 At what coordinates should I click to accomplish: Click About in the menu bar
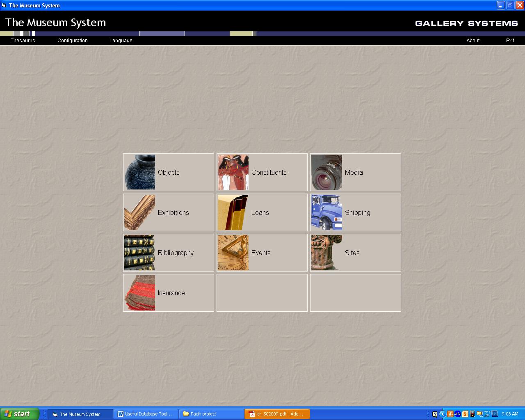(x=473, y=41)
